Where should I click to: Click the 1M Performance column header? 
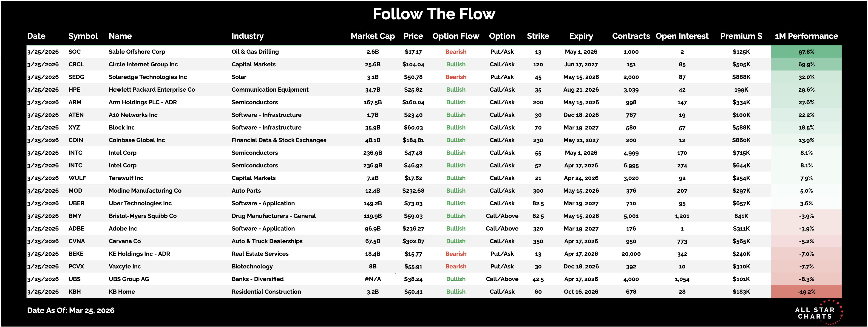click(x=806, y=36)
